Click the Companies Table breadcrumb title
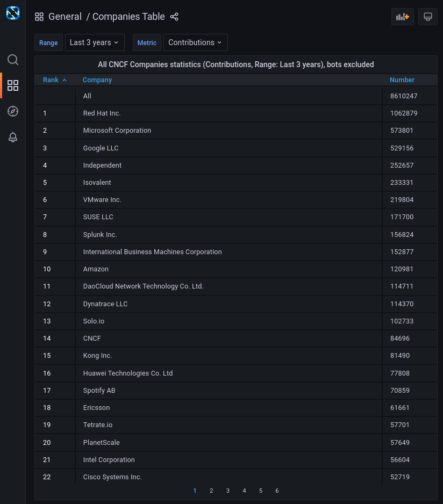Screen dimensions: 443x504 128,17
